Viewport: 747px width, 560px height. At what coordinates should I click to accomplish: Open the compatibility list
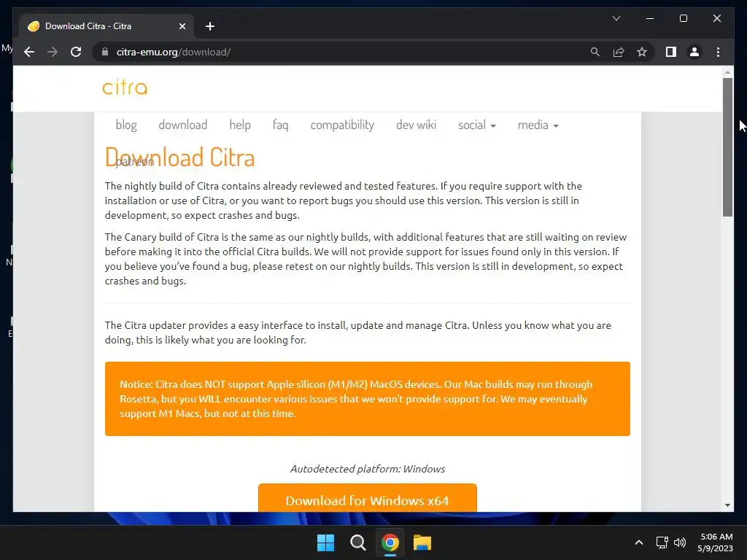[x=342, y=125]
